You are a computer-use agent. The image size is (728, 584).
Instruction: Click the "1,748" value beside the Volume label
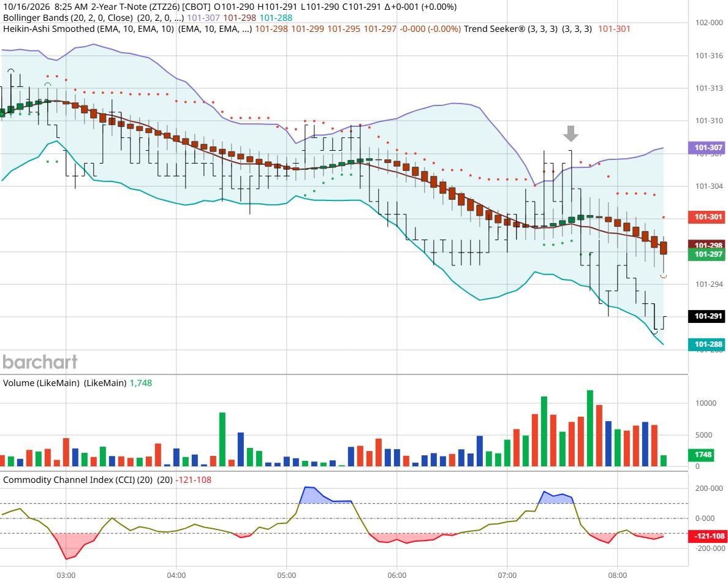click(x=141, y=383)
